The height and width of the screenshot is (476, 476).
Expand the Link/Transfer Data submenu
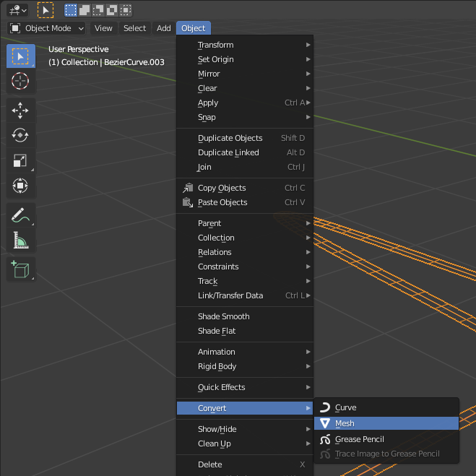tap(245, 295)
